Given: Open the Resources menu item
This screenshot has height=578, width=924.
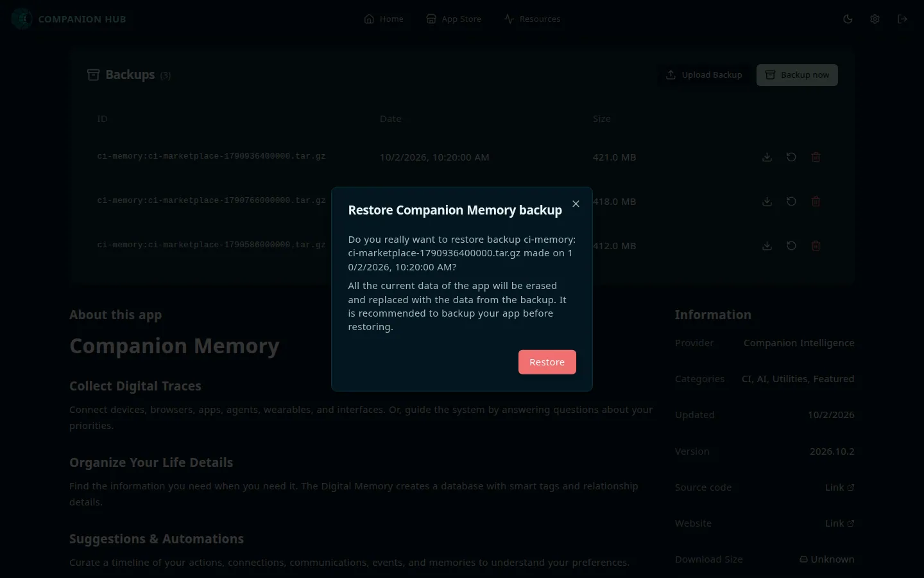Looking at the screenshot, I should click(532, 19).
